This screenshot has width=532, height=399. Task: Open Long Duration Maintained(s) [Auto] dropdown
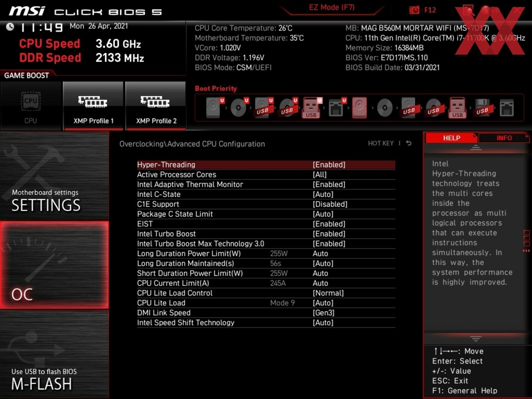(323, 263)
